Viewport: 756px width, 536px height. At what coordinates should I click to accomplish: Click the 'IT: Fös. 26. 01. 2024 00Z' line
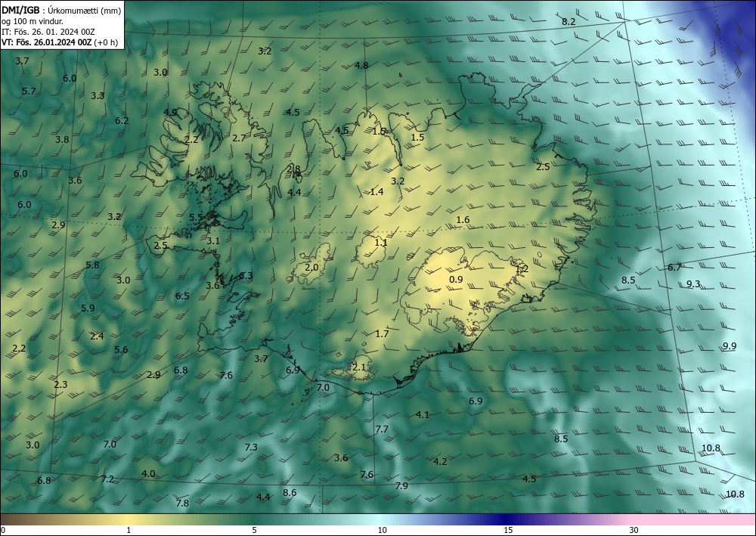click(x=48, y=31)
